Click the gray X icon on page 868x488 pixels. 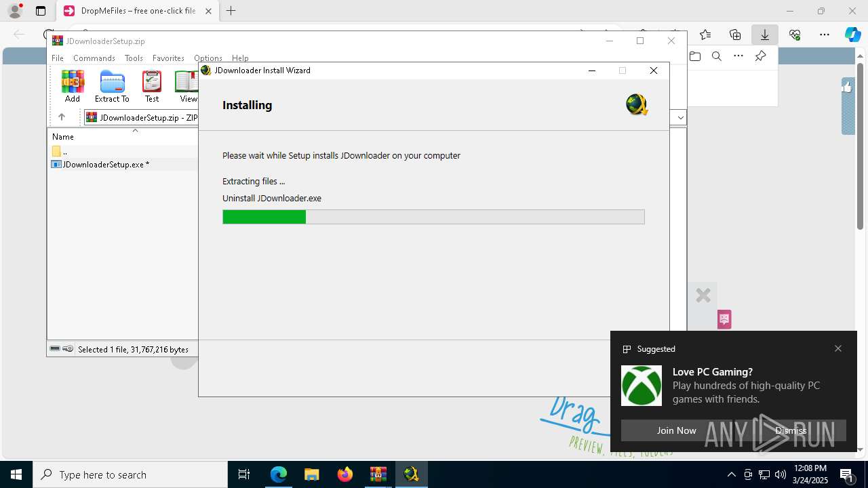703,296
